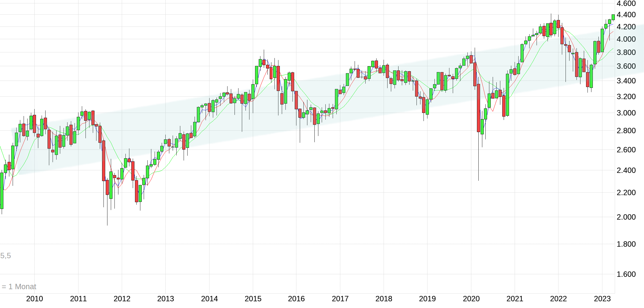This screenshot has width=644, height=308.
Task: Select the 2012 label on the time axis
Action: tap(122, 299)
